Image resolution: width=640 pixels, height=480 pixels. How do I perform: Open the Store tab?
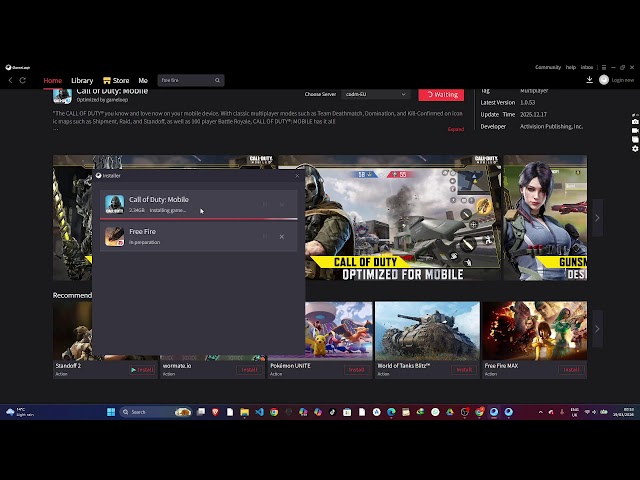click(116, 80)
